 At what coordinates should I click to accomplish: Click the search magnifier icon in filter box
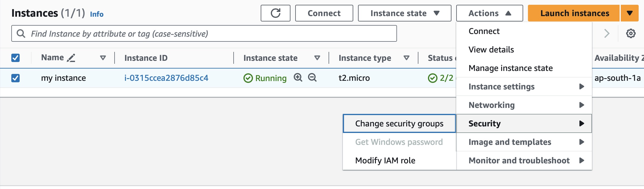tap(21, 33)
